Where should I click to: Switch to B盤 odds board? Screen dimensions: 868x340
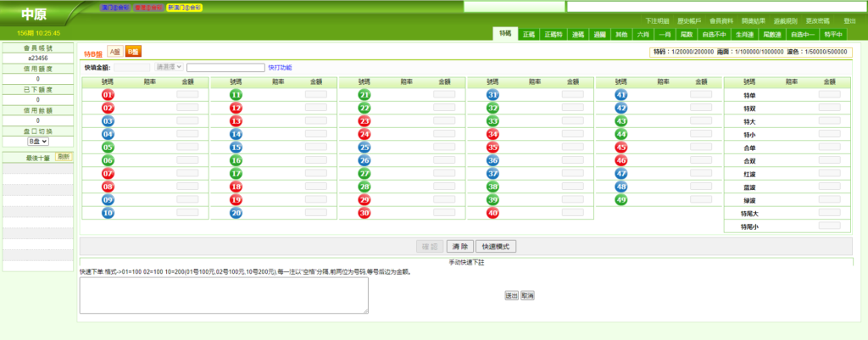133,51
